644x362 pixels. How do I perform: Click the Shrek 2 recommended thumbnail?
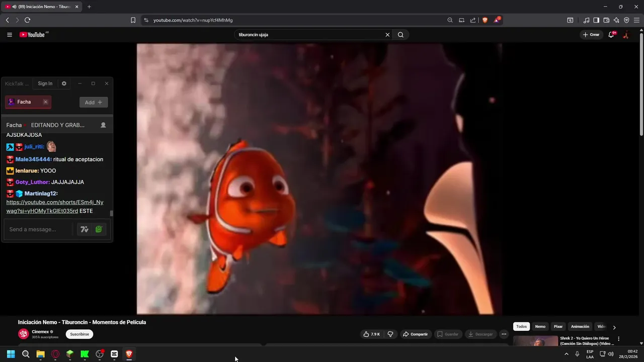tap(535, 341)
